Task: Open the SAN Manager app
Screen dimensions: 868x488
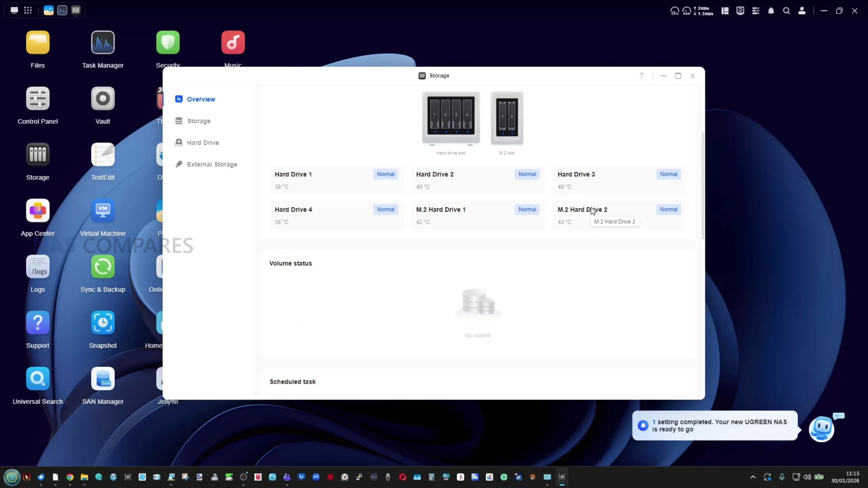Action: tap(103, 379)
